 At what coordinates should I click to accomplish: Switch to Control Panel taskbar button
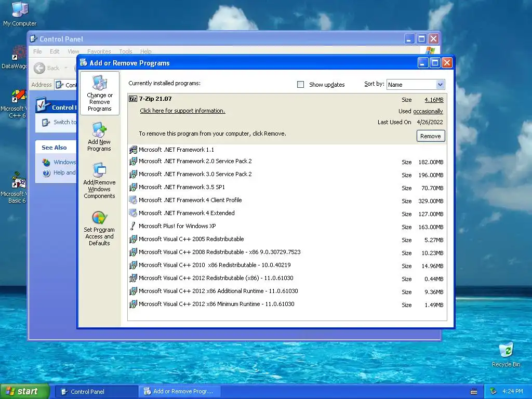coord(96,392)
